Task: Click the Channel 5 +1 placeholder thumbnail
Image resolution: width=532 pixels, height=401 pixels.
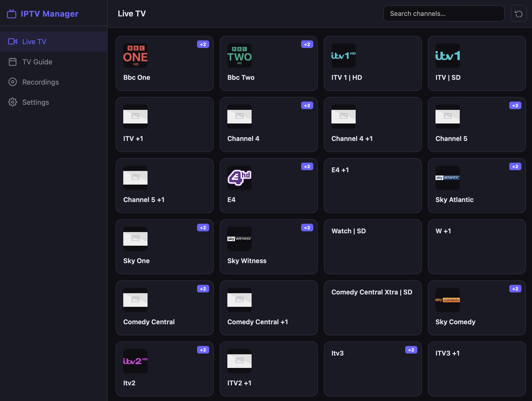Action: pyautogui.click(x=135, y=178)
